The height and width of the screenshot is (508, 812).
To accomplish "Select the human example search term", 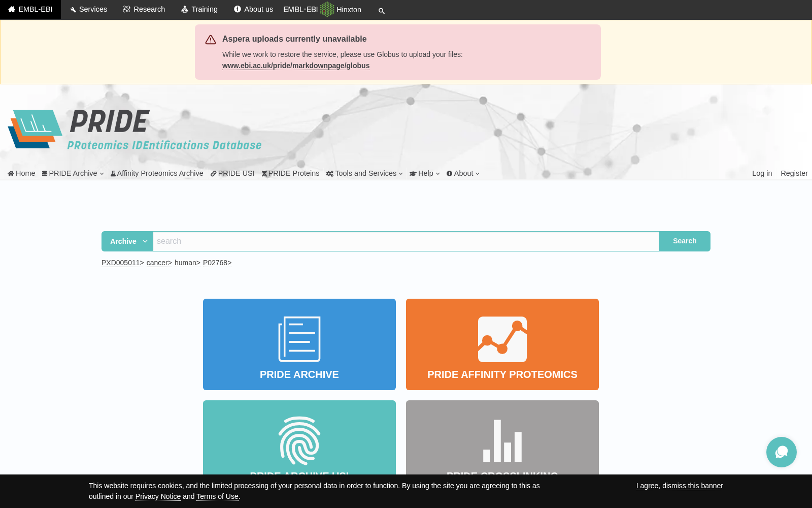I will pyautogui.click(x=187, y=263).
